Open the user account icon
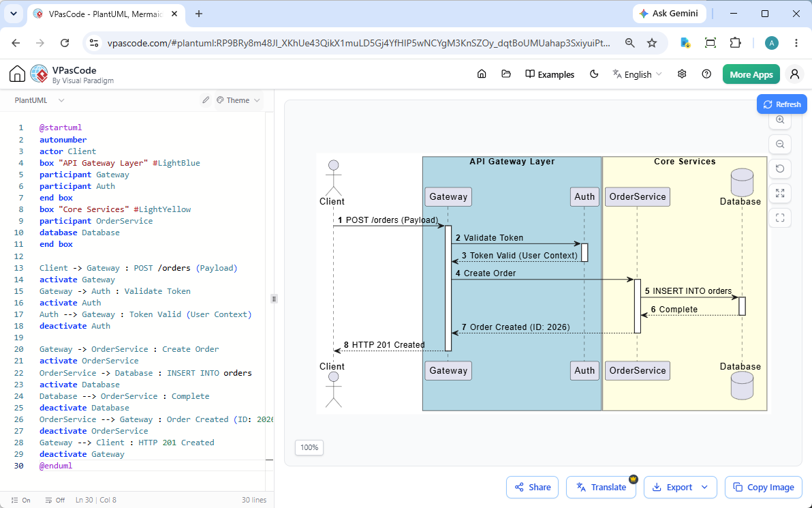The height and width of the screenshot is (508, 812). tap(794, 74)
